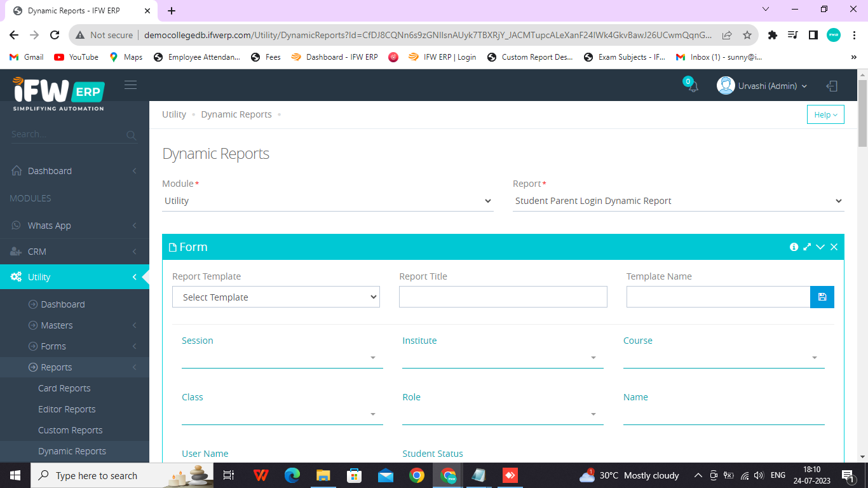Click the page vertical scrollbar
Screen dimensions: 868x488
pos(862,114)
